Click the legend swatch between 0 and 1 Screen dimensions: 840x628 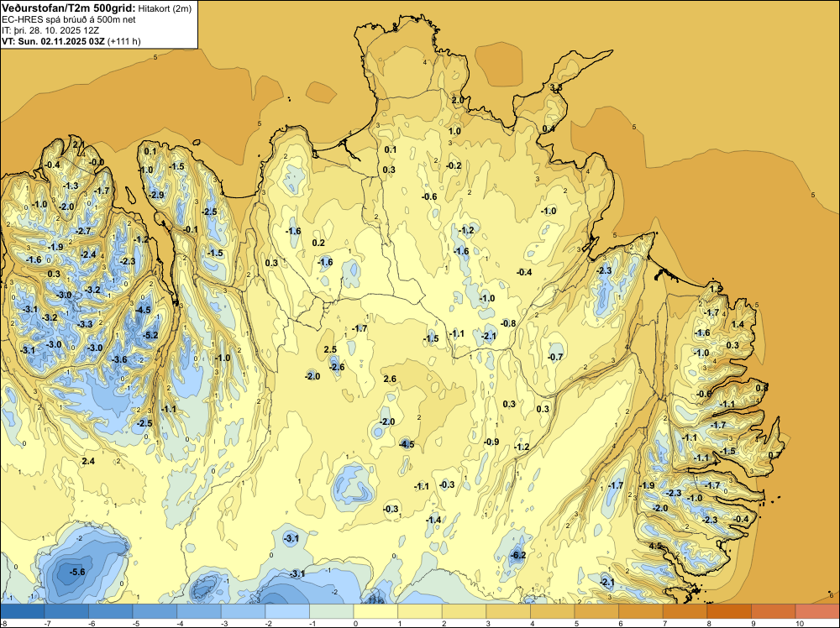point(375,611)
